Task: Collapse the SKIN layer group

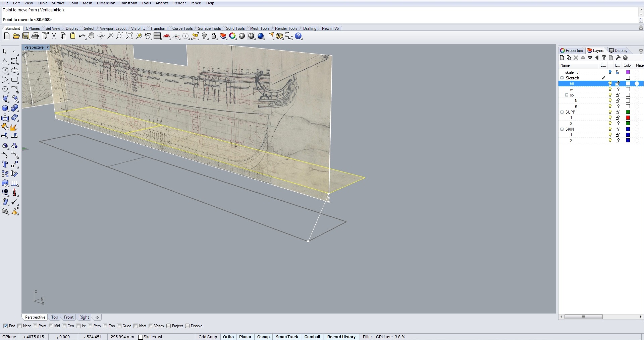Action: (562, 129)
